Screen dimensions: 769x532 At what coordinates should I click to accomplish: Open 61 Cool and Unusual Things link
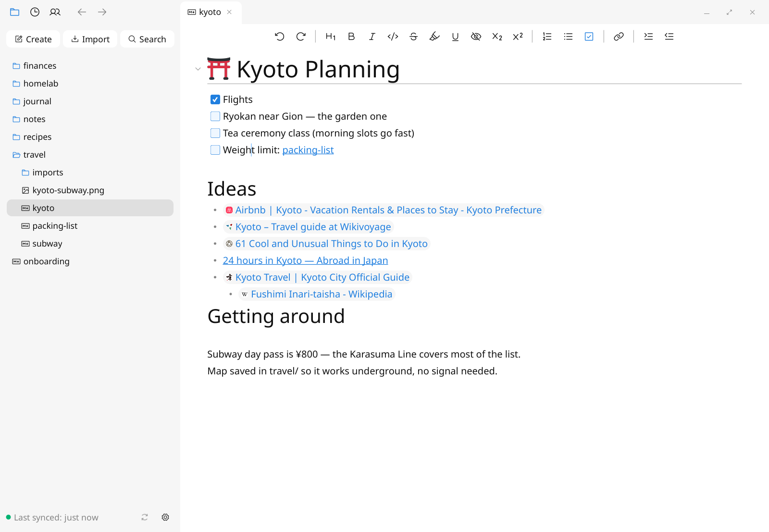(326, 244)
